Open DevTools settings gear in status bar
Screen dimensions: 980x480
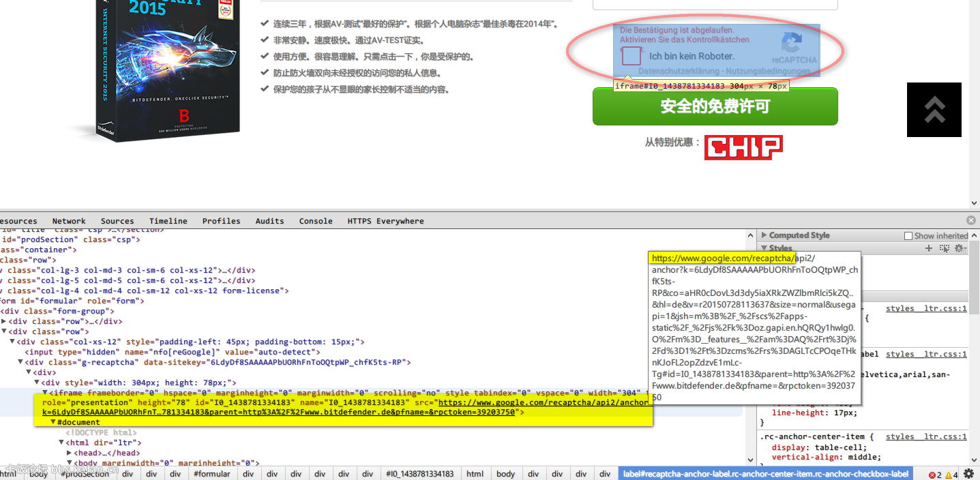point(968,474)
